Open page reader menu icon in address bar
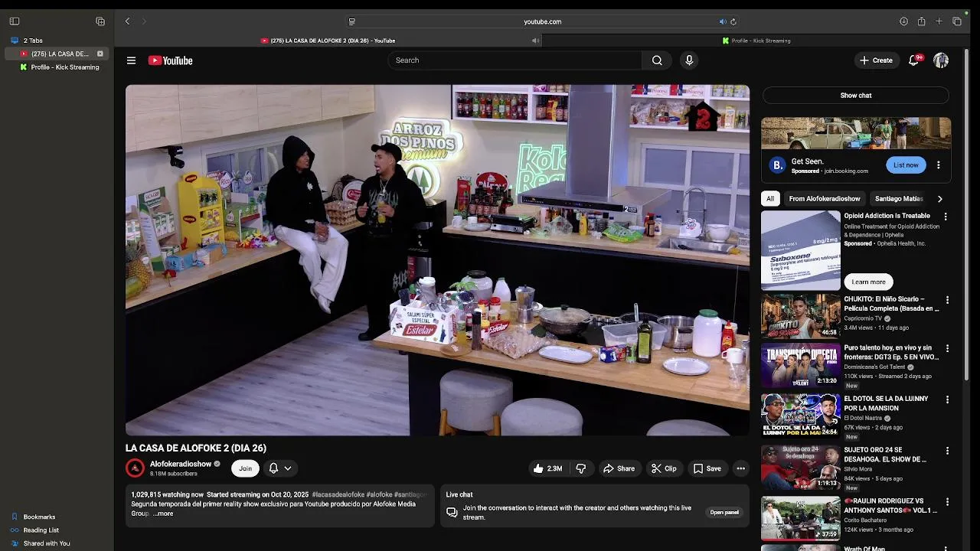Image resolution: width=980 pixels, height=551 pixels. (351, 21)
